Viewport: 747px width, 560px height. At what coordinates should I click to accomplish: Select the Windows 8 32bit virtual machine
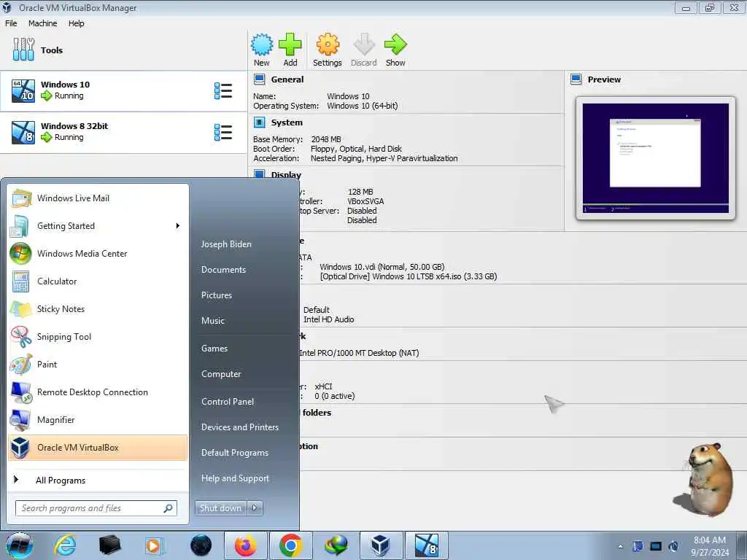(123, 133)
